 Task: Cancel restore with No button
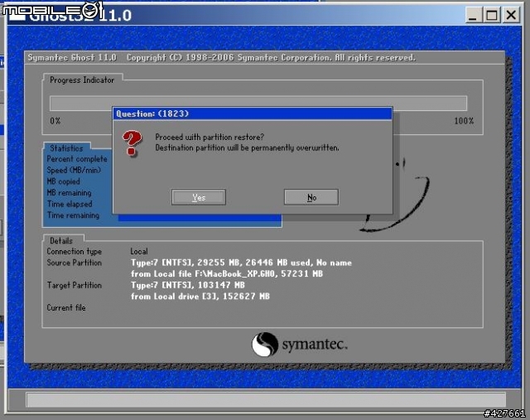tap(311, 197)
